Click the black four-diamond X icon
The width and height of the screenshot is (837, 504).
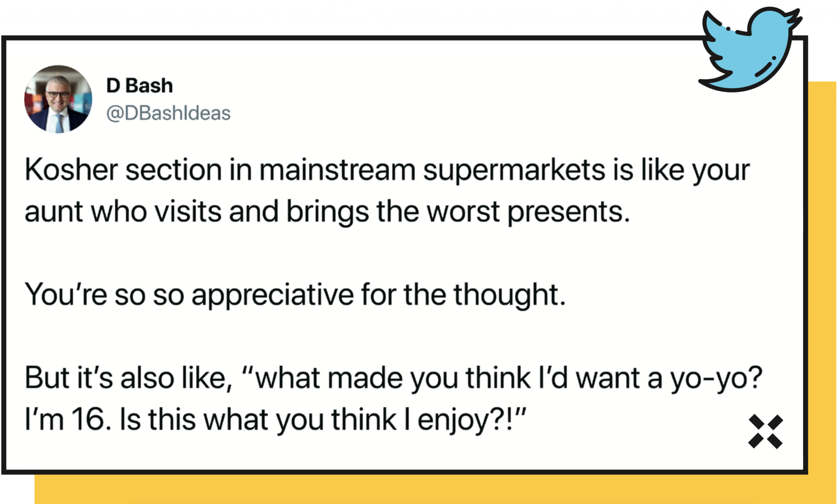pyautogui.click(x=765, y=432)
